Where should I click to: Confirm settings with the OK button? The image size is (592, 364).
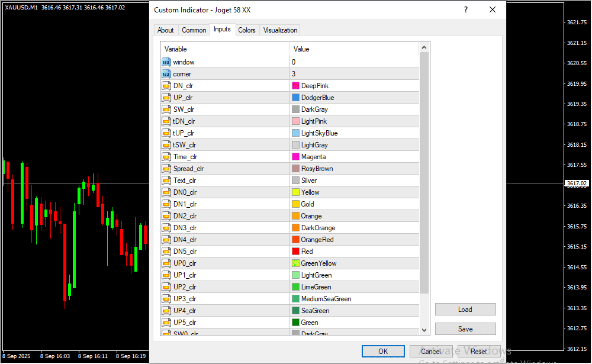383,352
